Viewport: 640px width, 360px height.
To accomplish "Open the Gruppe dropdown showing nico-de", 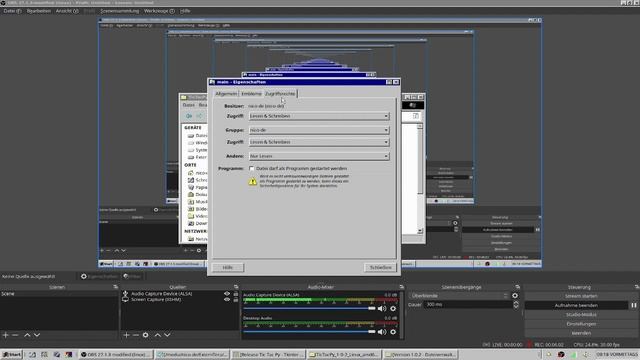I will [319, 130].
